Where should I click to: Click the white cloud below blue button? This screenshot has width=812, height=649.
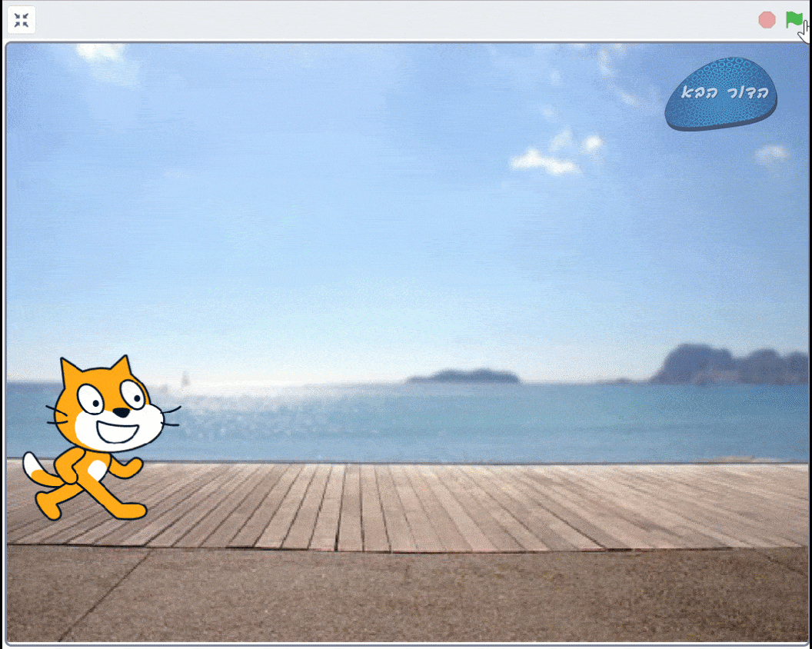coord(544,161)
